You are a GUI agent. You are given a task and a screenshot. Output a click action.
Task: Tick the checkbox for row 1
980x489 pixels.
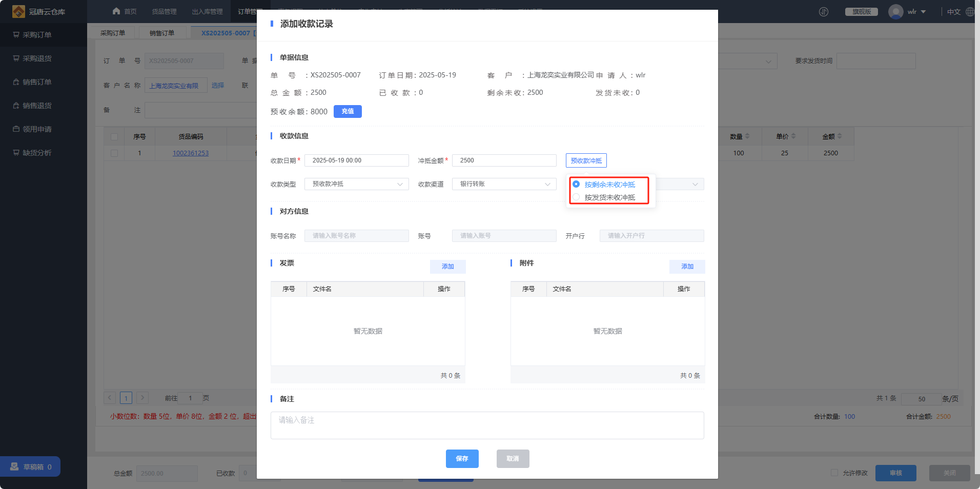tap(114, 153)
